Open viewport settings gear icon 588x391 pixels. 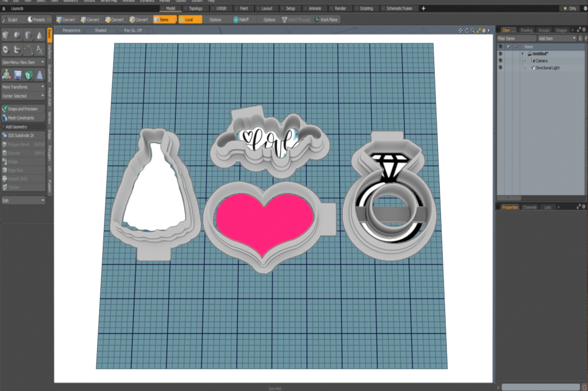[x=483, y=30]
